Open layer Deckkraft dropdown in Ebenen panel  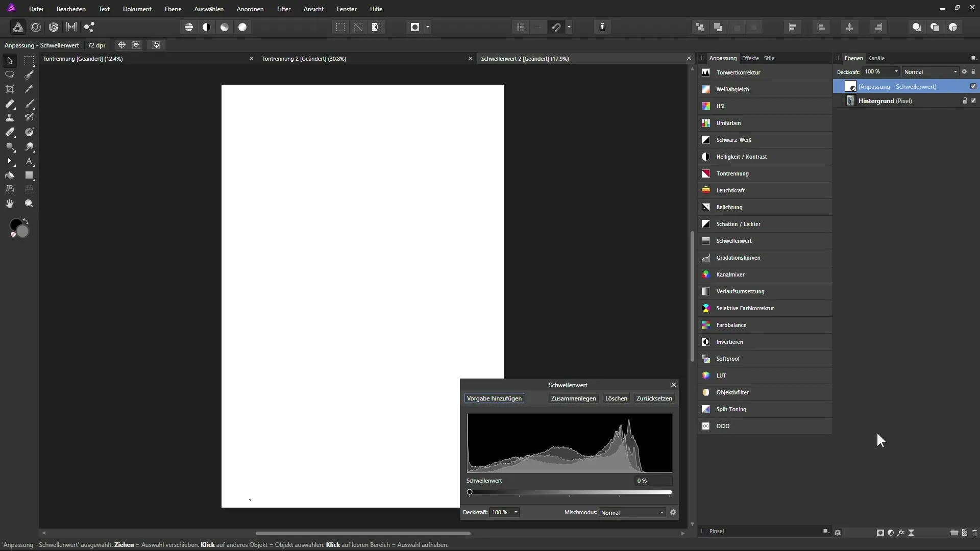[x=896, y=71]
